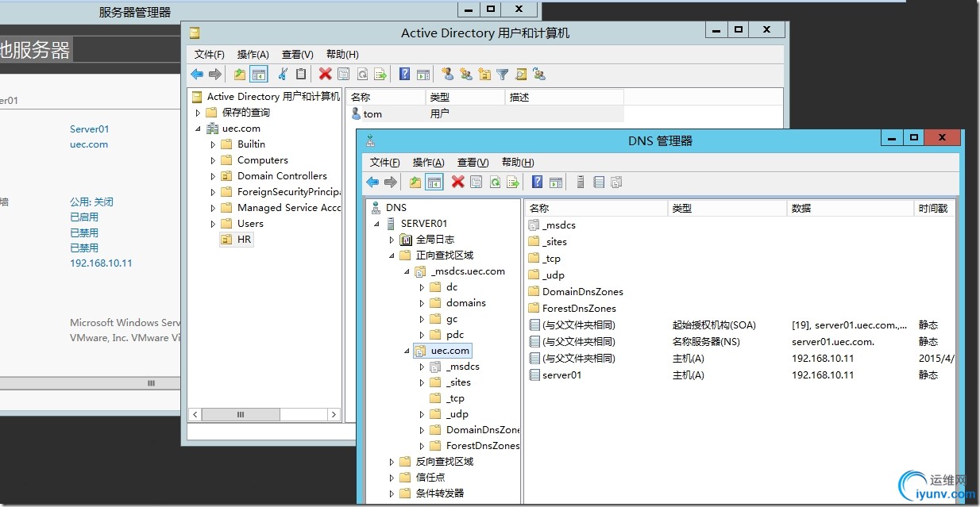
Task: Open 操作(A) menu in DNS Manager
Action: click(429, 162)
